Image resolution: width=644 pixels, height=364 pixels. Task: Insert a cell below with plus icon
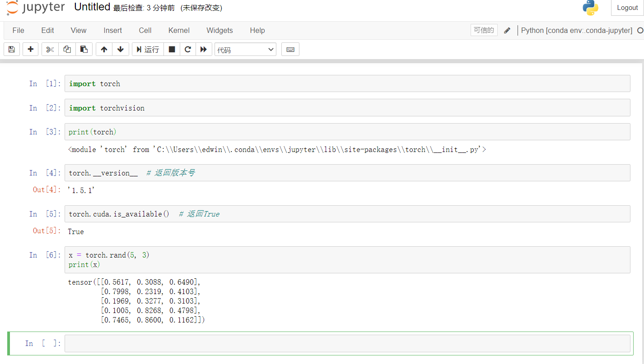(x=30, y=49)
